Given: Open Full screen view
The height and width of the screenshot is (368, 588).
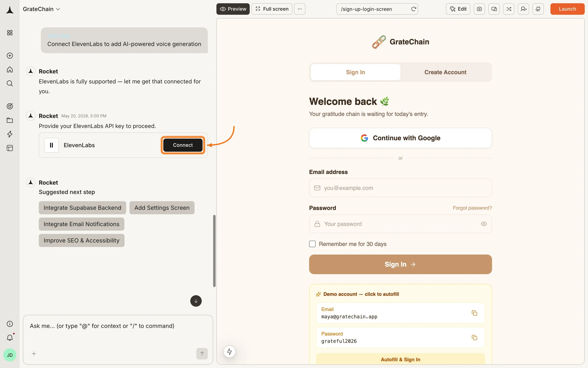Looking at the screenshot, I should tap(272, 9).
